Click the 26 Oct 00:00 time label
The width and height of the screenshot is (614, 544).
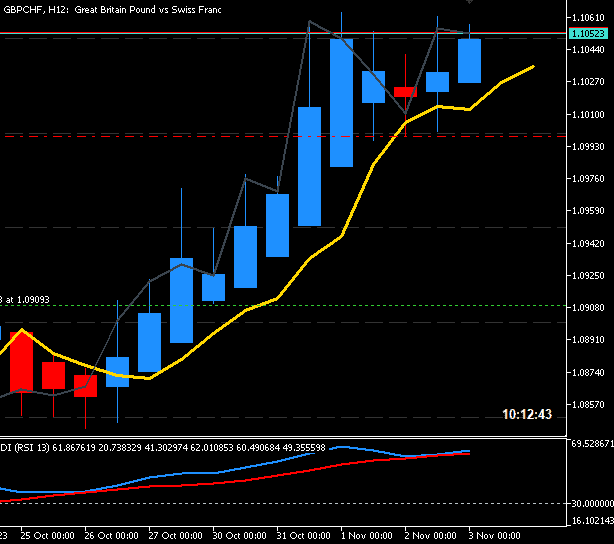112,536
